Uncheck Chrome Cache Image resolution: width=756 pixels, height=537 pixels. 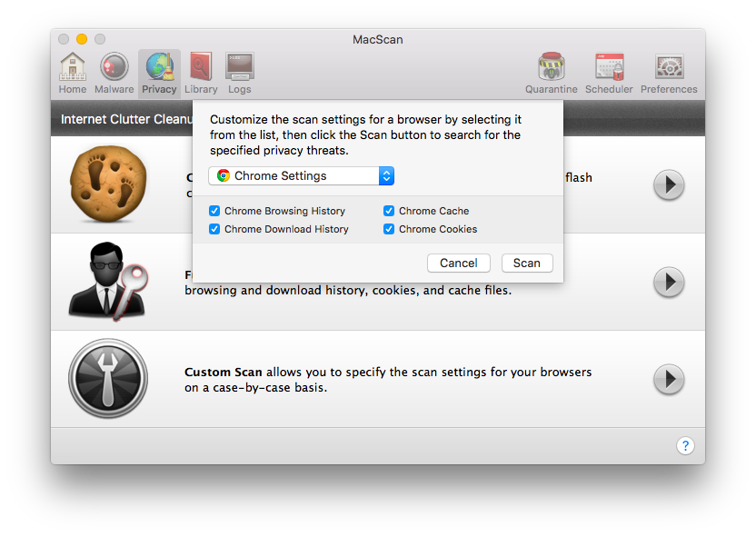click(389, 211)
